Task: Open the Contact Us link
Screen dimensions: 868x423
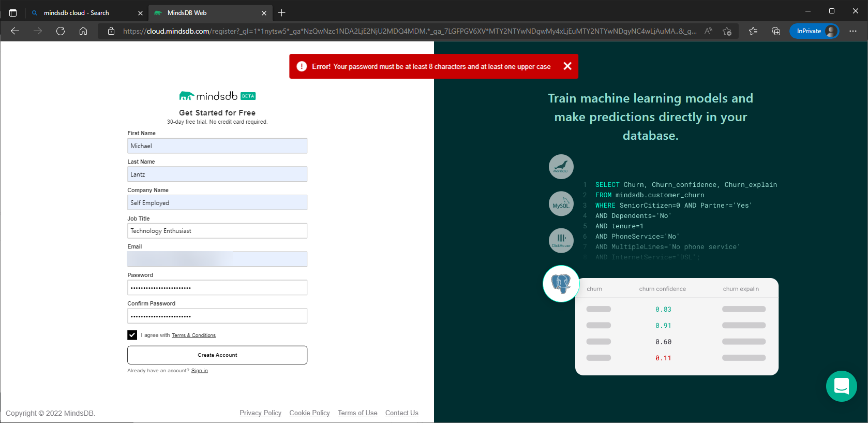Action: [402, 413]
